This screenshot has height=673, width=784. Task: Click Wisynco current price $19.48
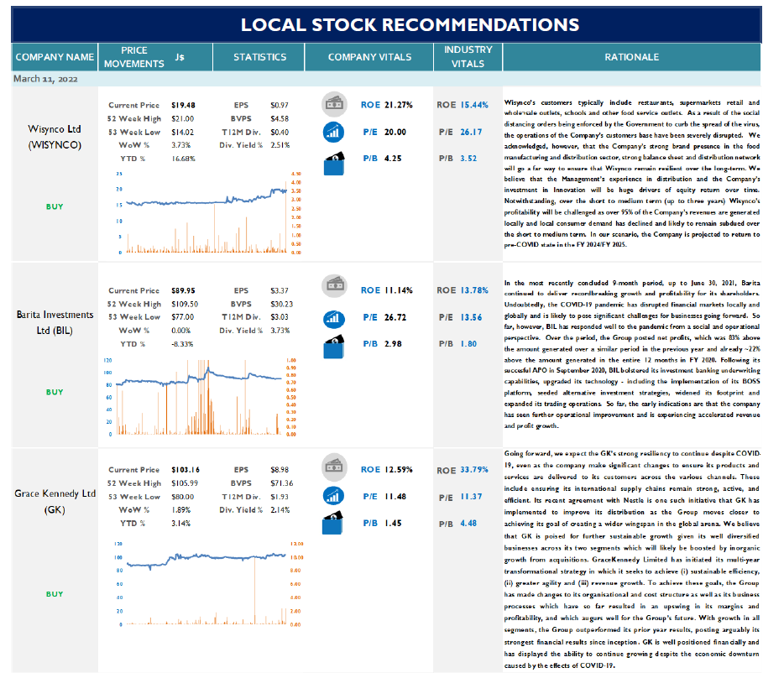[183, 105]
